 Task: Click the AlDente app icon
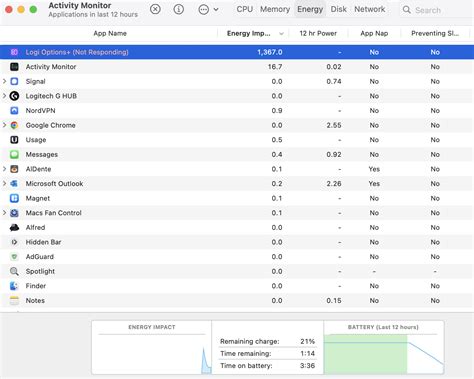point(14,169)
